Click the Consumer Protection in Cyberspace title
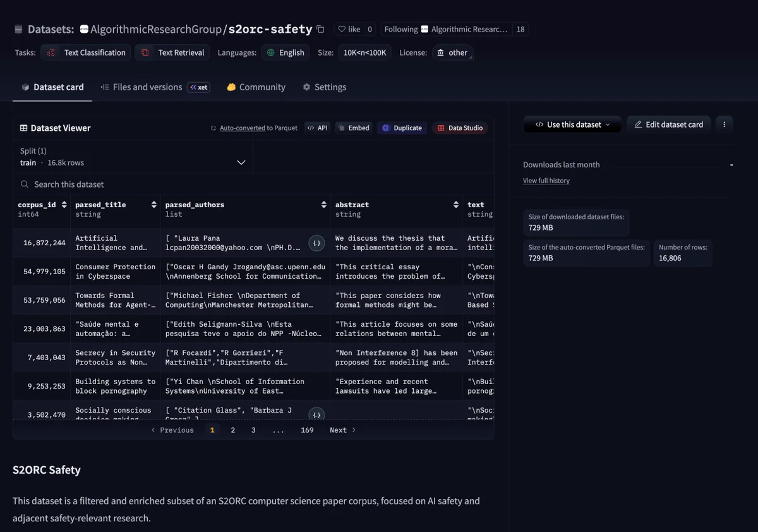This screenshot has height=532, width=758. click(115, 272)
